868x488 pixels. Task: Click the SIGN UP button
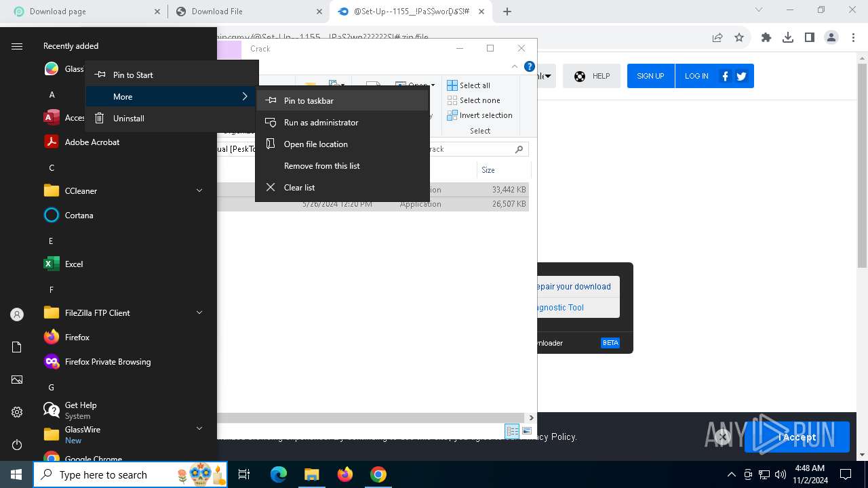(x=650, y=76)
